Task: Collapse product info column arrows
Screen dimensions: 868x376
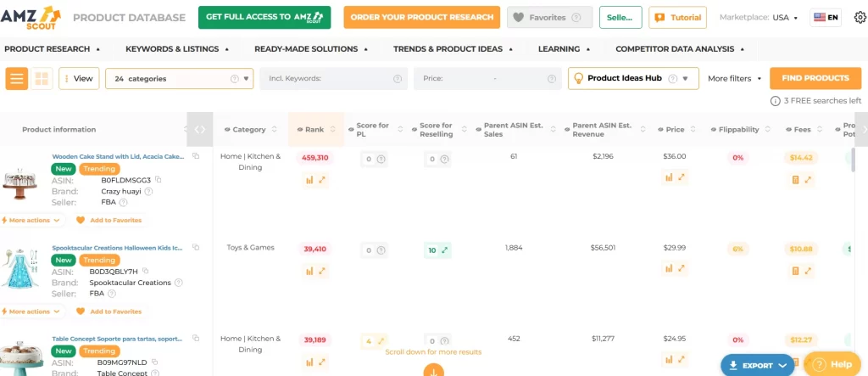Action: (200, 129)
